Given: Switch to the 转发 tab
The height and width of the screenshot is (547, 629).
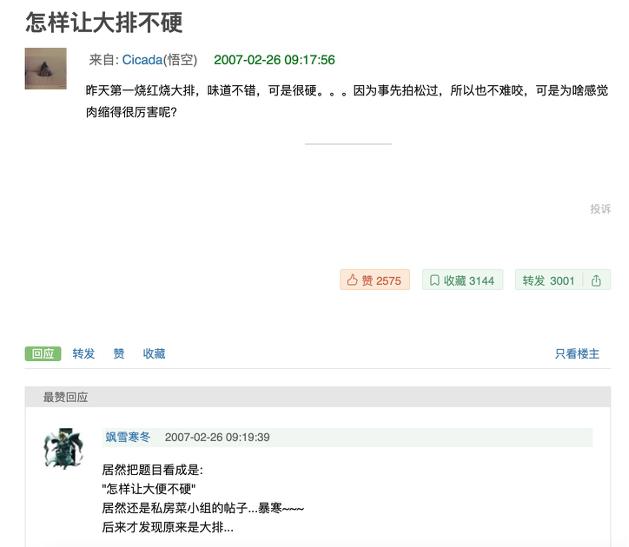Looking at the screenshot, I should [84, 354].
